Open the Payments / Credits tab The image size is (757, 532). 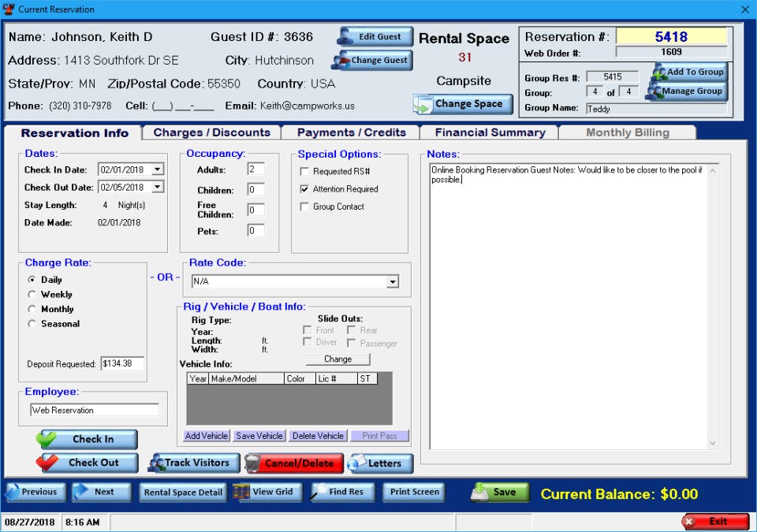pyautogui.click(x=352, y=132)
